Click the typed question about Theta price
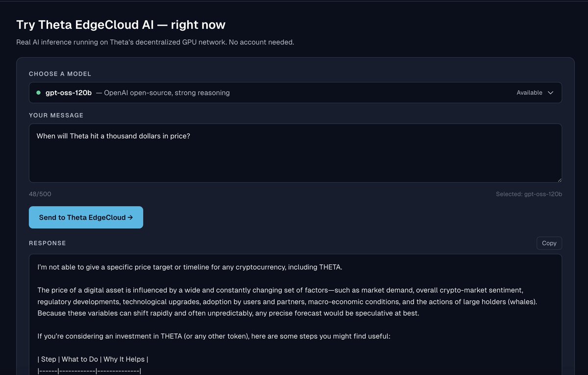This screenshot has height=375, width=588. coord(113,136)
